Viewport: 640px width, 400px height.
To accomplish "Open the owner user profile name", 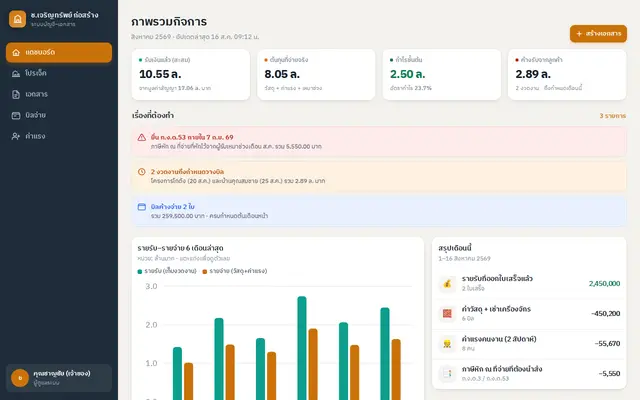I will coord(62,374).
